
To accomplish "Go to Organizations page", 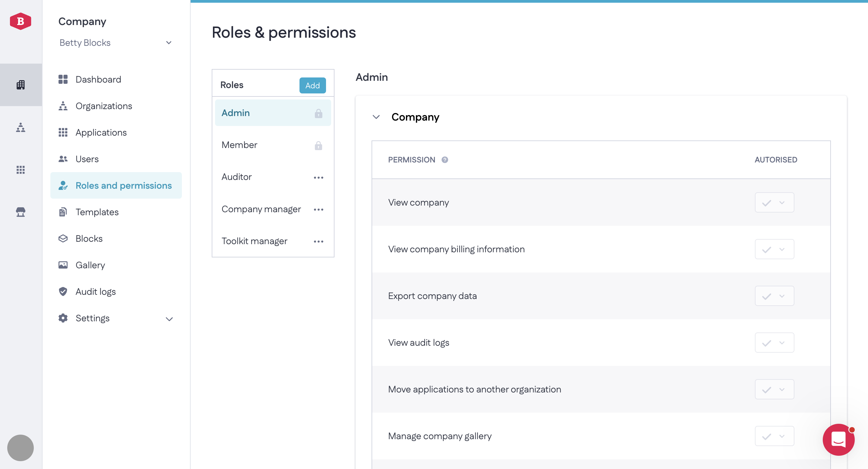I will click(116, 106).
